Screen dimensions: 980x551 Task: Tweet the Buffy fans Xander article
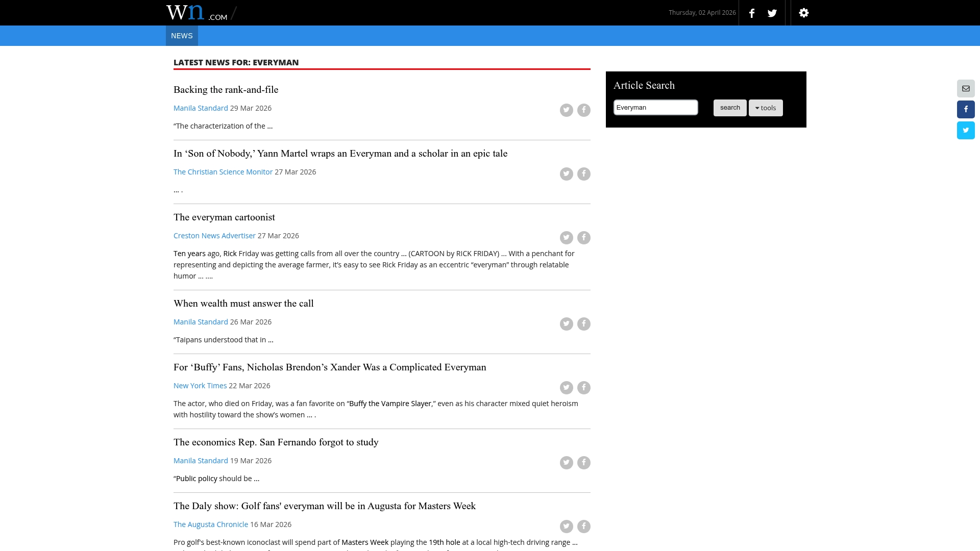566,388
